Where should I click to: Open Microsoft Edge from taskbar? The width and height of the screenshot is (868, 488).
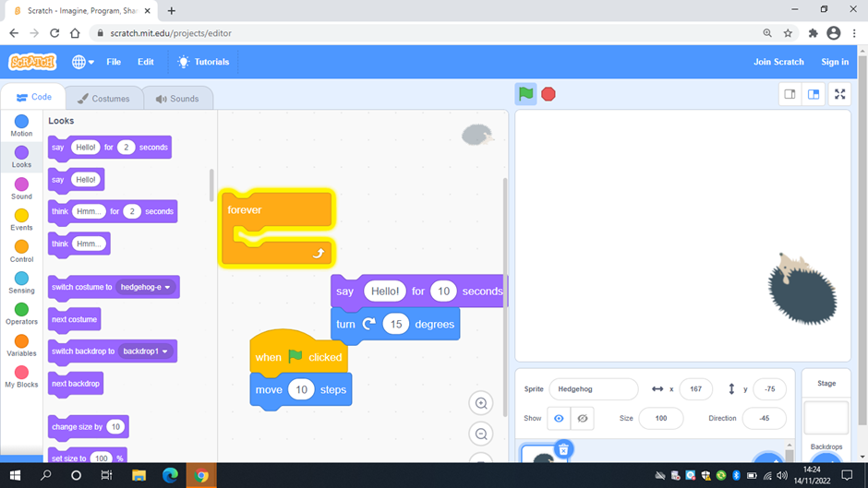tap(170, 475)
